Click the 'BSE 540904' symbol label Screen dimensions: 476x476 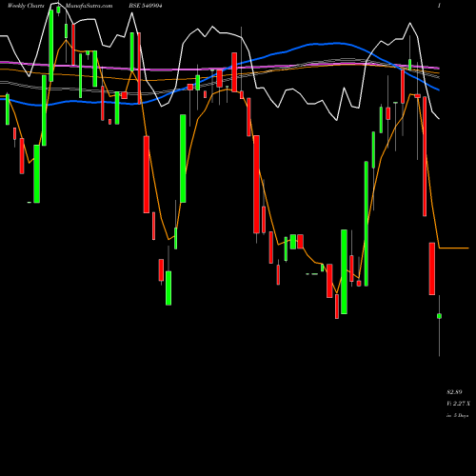tap(146, 6)
